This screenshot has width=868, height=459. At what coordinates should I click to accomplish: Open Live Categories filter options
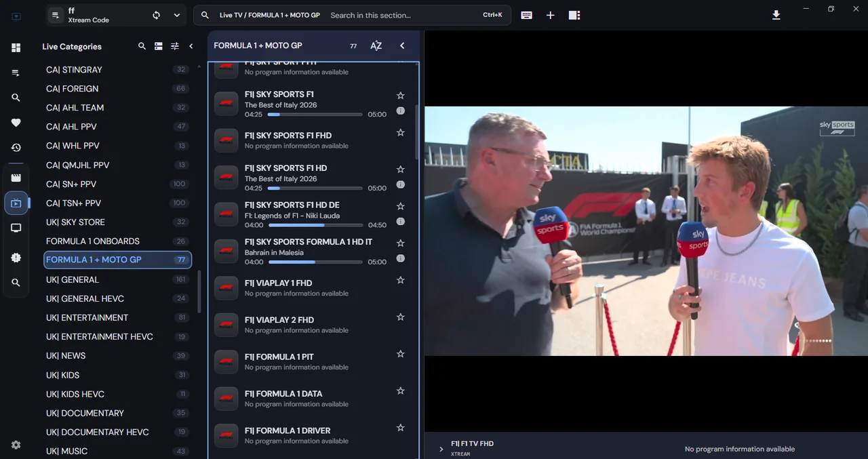tap(175, 46)
